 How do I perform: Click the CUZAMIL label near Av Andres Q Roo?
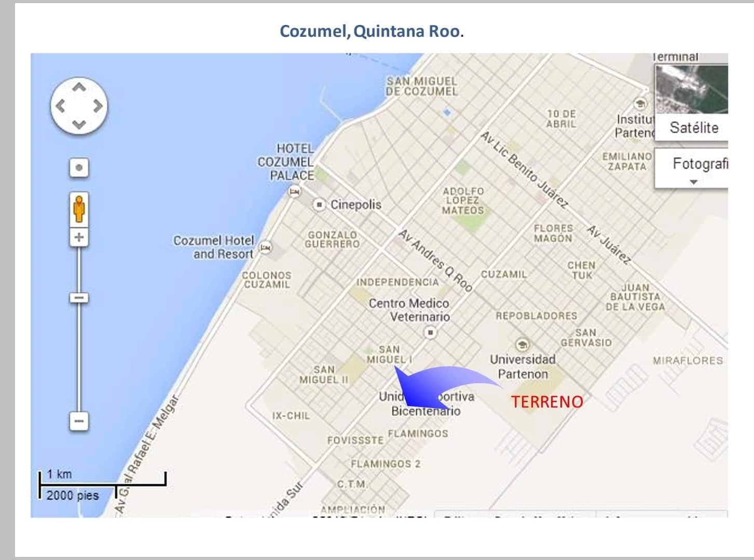point(504,274)
